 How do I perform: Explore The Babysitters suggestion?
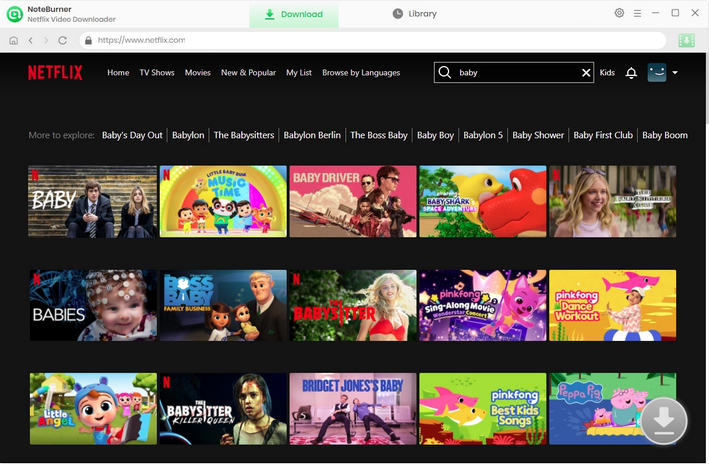pos(244,135)
